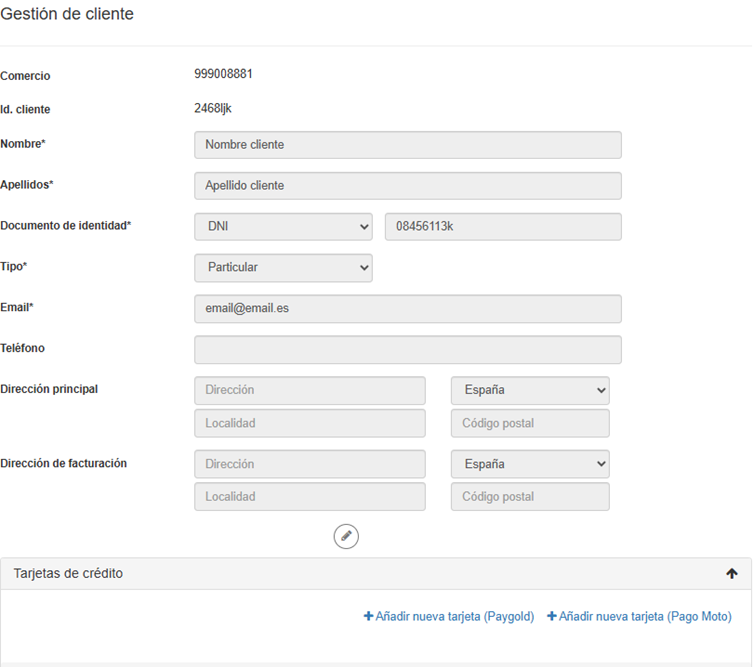Click Dirección field under Dirección de facturación
The image size is (753, 667).
(x=310, y=464)
